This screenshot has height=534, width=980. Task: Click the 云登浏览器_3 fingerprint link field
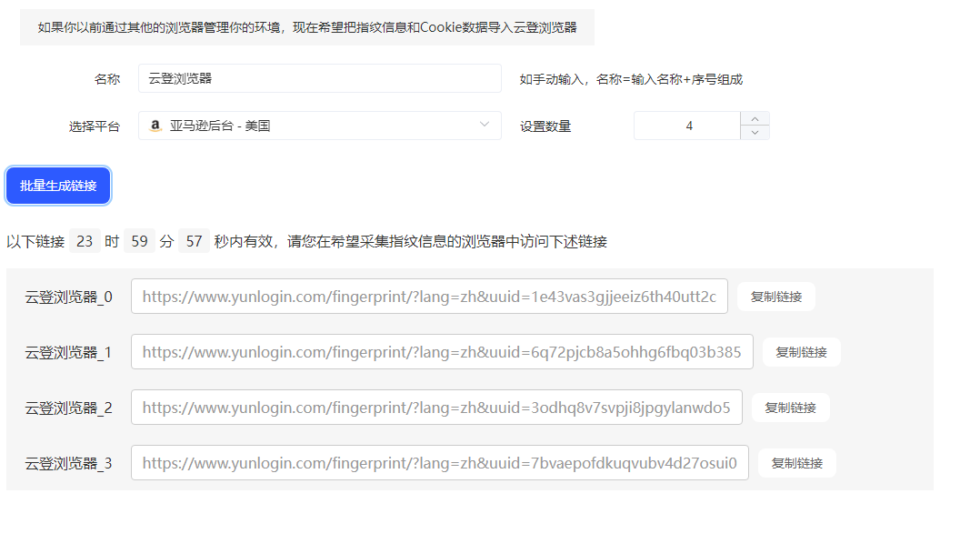[439, 462]
